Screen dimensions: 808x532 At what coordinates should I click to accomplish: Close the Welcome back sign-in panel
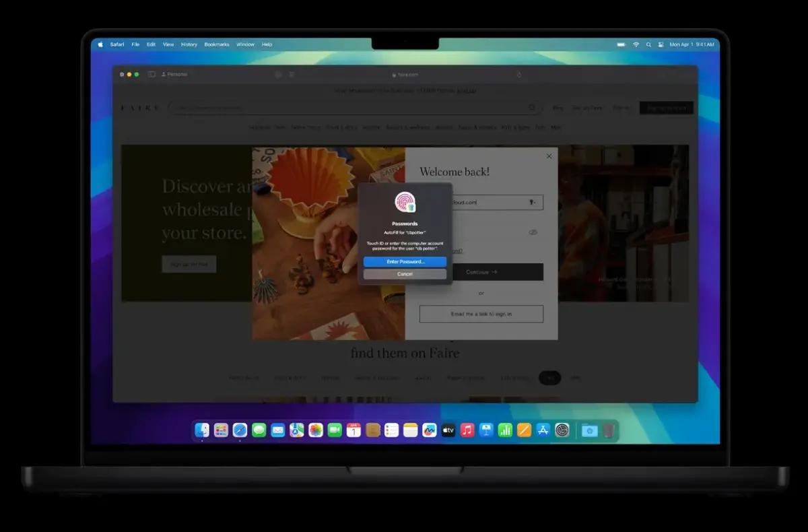point(549,156)
